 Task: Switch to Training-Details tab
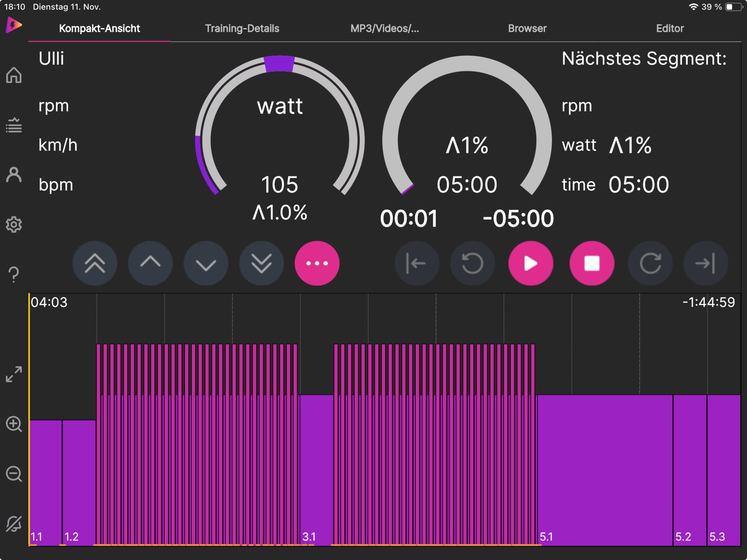[x=242, y=28]
